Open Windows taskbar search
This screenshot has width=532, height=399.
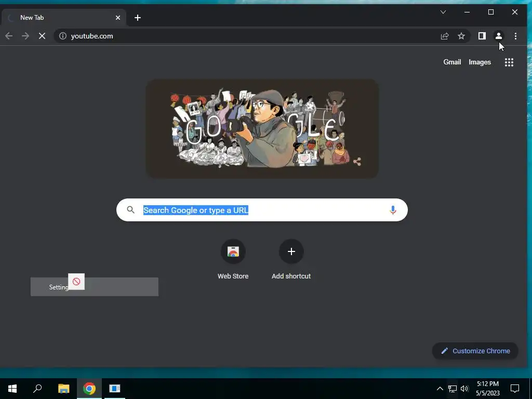(x=37, y=389)
